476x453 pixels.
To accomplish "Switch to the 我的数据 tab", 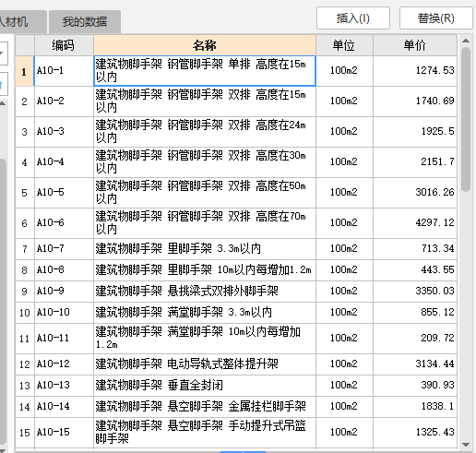I will [x=85, y=21].
